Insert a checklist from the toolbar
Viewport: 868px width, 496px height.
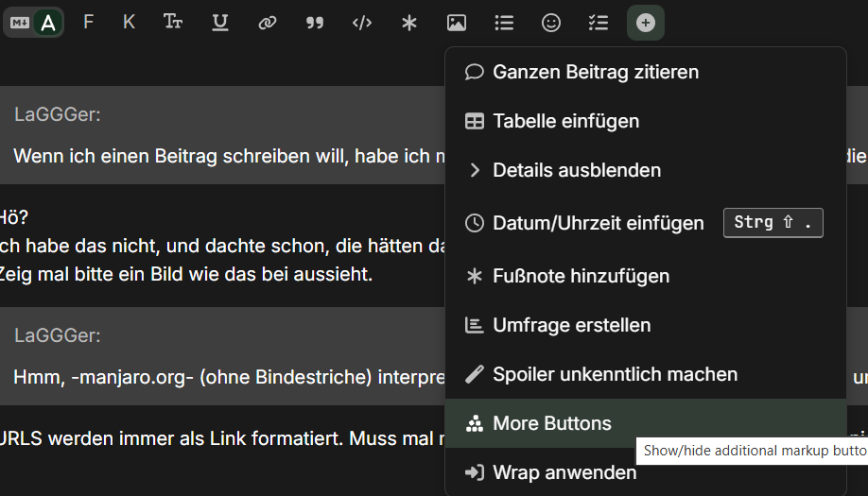coord(599,23)
